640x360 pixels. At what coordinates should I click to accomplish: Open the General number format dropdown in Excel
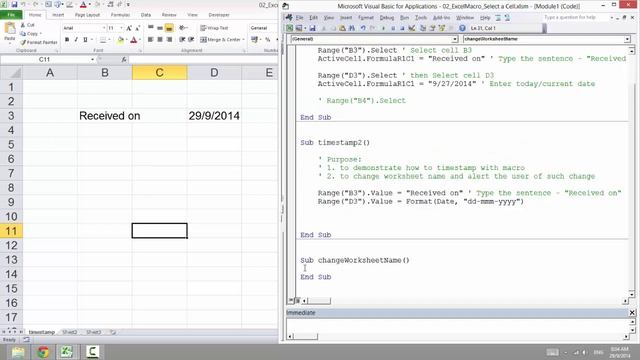[263, 28]
